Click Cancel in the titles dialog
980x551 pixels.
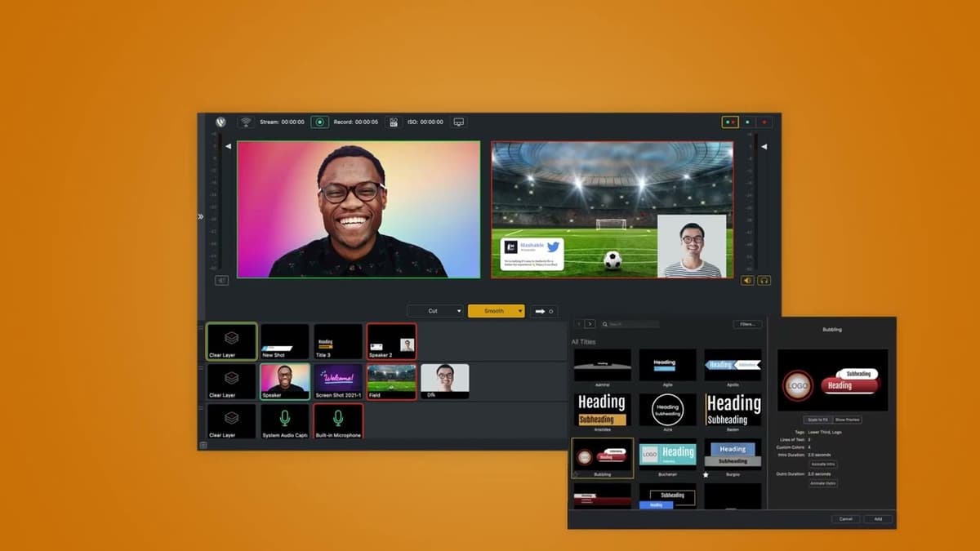tap(845, 519)
